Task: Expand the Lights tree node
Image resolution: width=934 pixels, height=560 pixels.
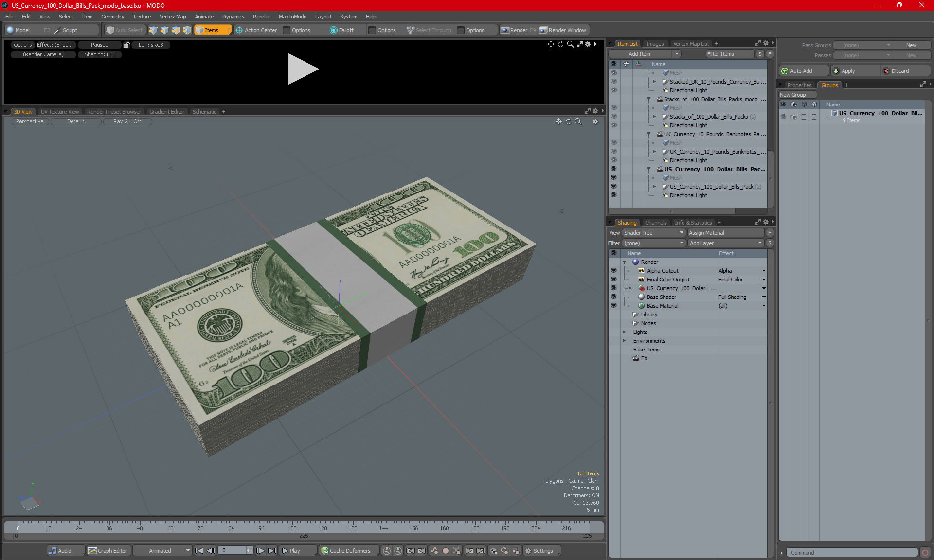Action: [x=624, y=332]
